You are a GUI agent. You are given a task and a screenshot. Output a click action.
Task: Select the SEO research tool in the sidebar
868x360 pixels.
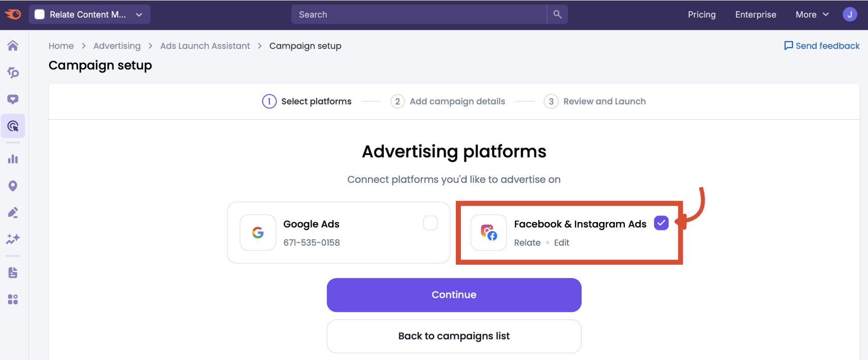pyautogui.click(x=13, y=72)
